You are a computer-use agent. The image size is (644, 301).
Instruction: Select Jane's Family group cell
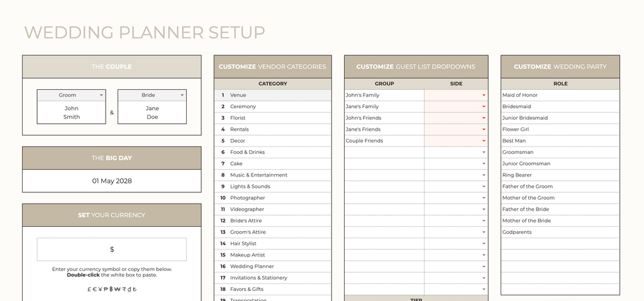pos(384,107)
